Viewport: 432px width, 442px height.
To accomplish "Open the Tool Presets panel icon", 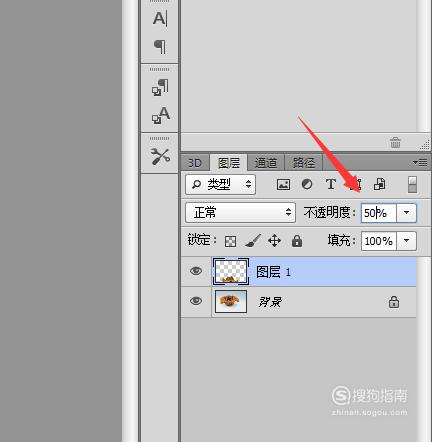I will pyautogui.click(x=160, y=156).
